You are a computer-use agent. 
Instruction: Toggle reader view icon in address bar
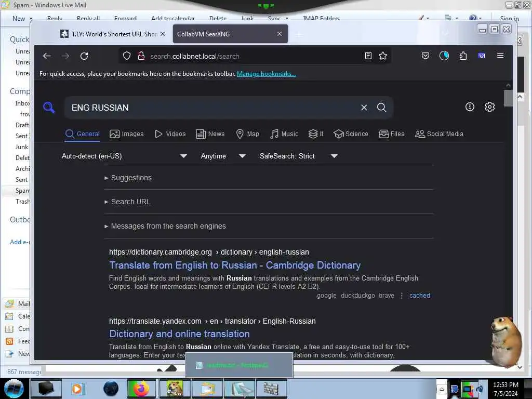[368, 56]
